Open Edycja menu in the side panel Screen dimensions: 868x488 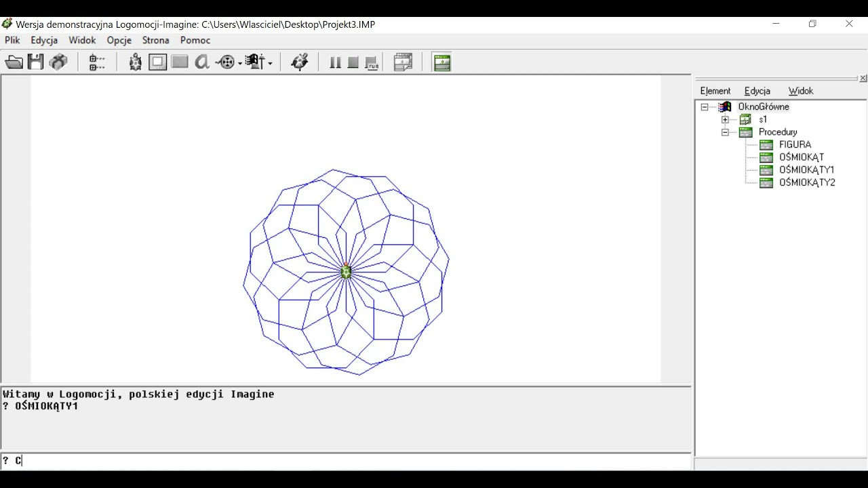pos(757,91)
